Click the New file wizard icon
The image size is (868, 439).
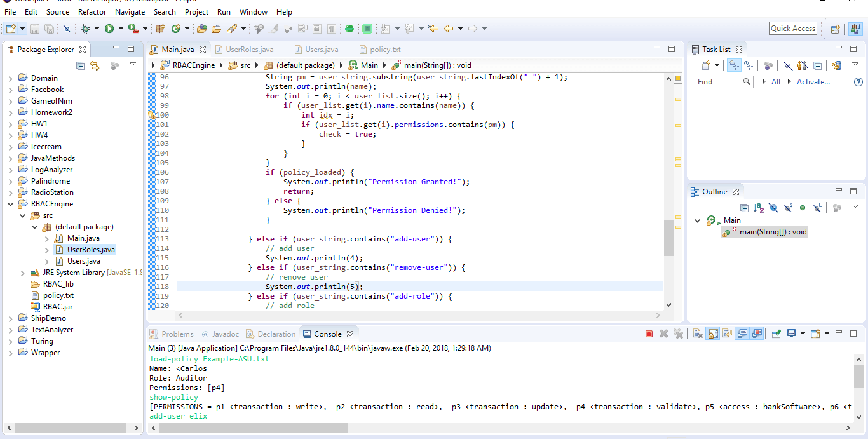[x=11, y=29]
